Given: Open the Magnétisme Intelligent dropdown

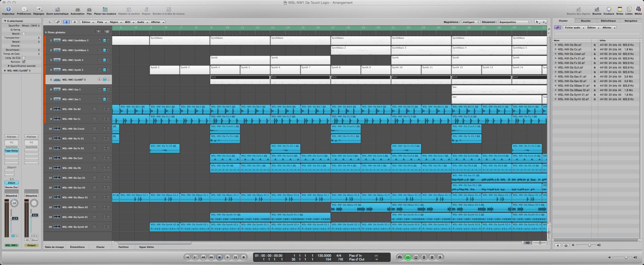Looking at the screenshot, I should pos(470,22).
